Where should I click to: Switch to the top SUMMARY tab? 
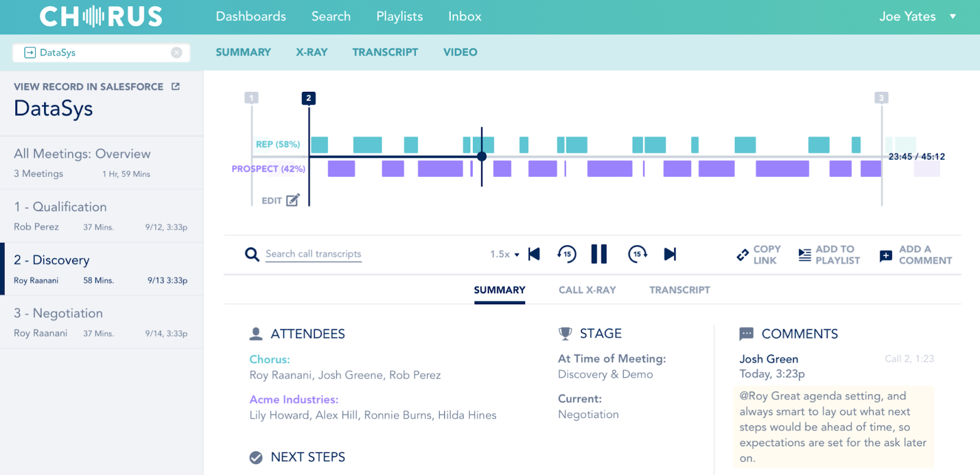pos(243,52)
